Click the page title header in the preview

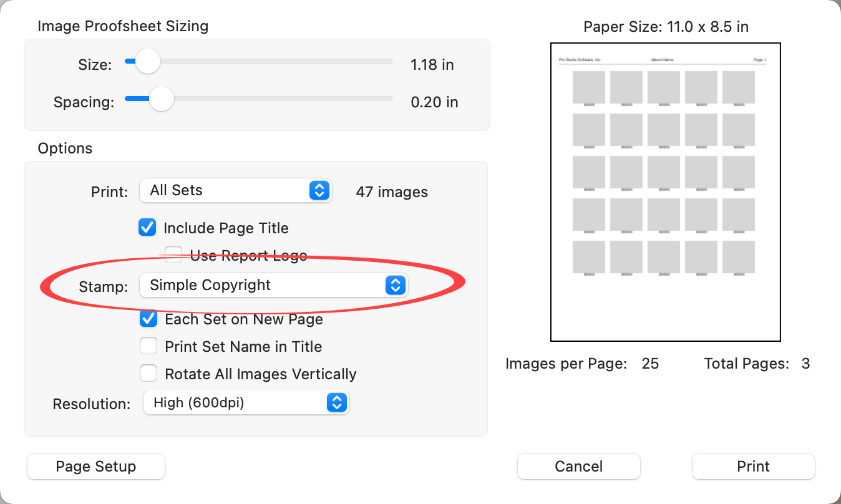662,60
